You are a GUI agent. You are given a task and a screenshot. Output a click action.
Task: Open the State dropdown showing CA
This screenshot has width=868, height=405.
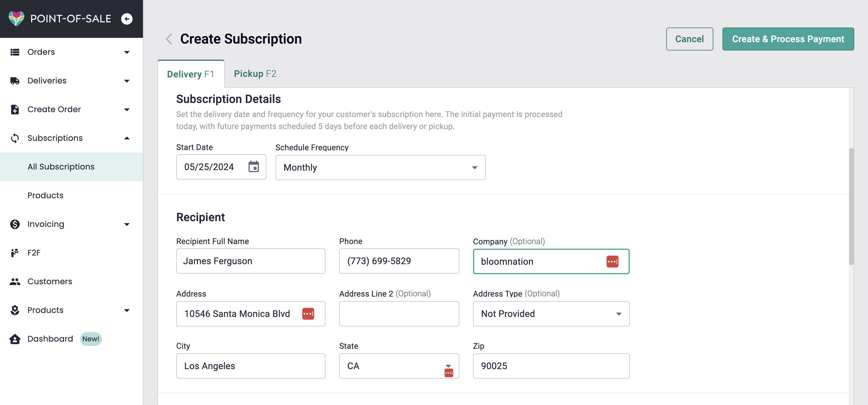click(399, 366)
